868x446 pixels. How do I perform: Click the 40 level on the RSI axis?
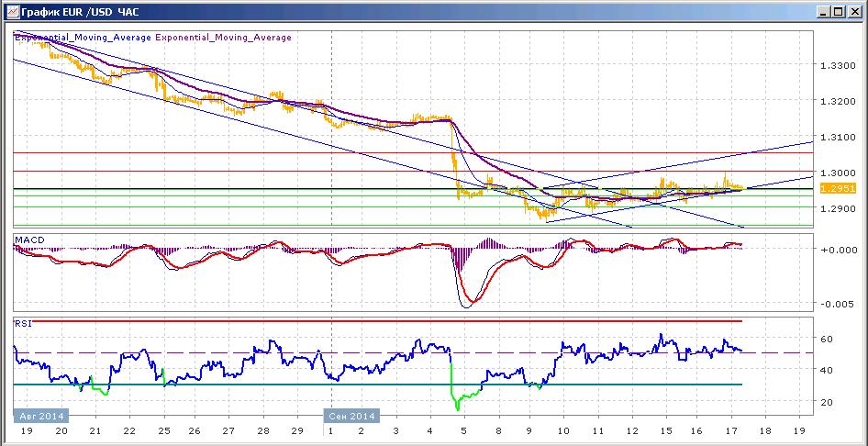[827, 370]
